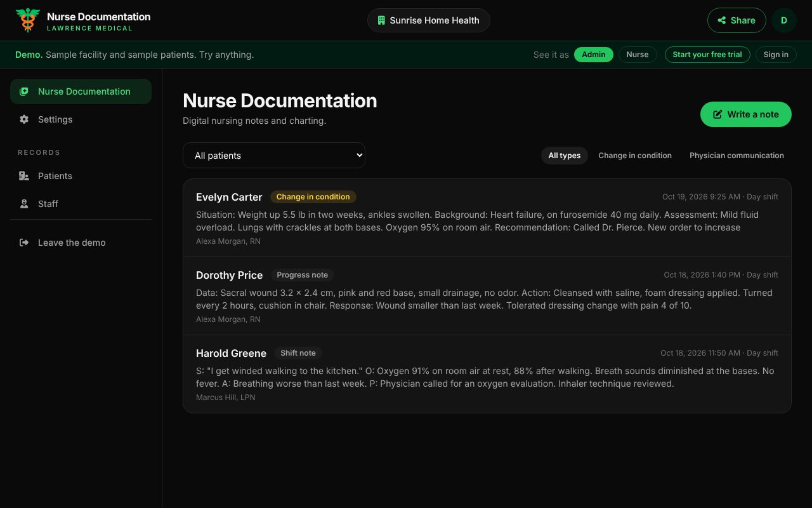Open the All patients dropdown
Image resolution: width=812 pixels, height=508 pixels.
tap(274, 156)
